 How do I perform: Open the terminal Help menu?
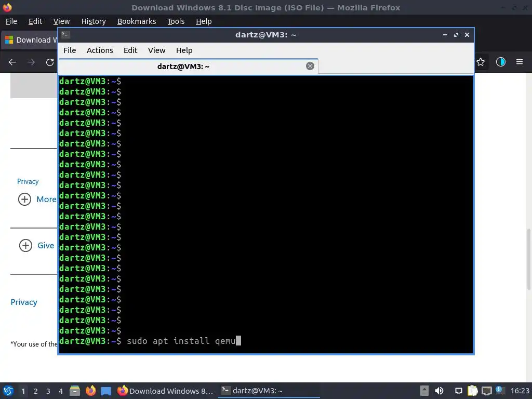(x=184, y=50)
